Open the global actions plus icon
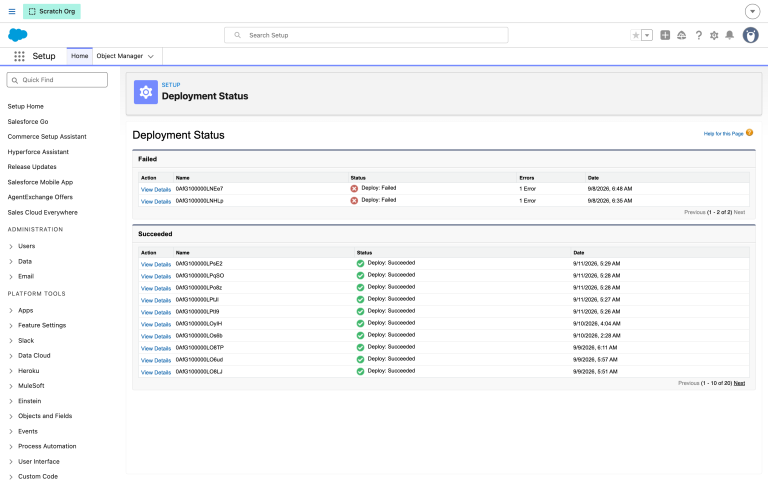 point(665,35)
